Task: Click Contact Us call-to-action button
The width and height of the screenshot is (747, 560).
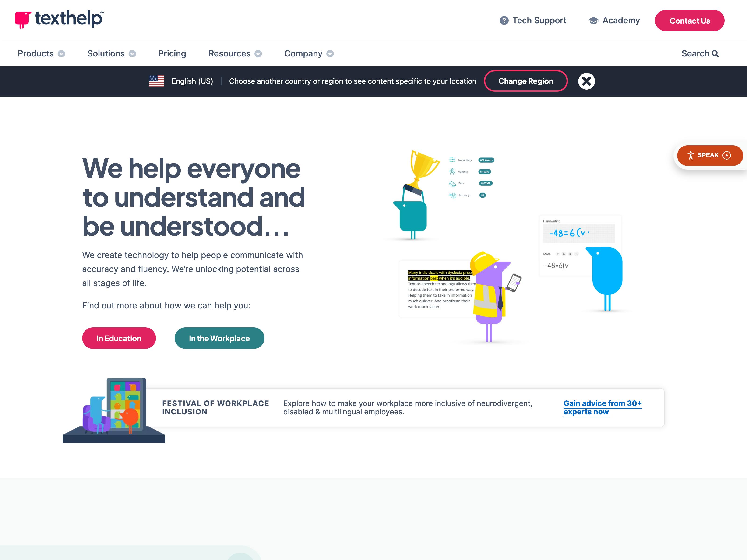Action: (x=690, y=21)
